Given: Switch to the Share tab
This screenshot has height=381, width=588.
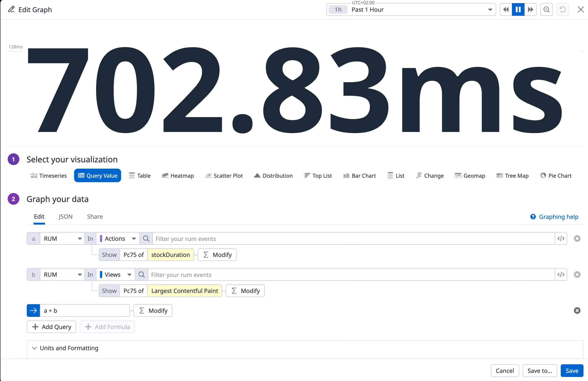Looking at the screenshot, I should click(95, 217).
